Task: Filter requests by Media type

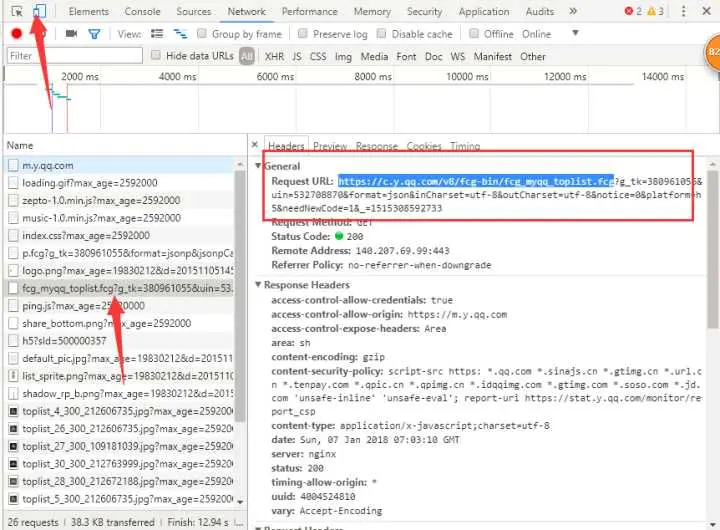Action: click(374, 56)
